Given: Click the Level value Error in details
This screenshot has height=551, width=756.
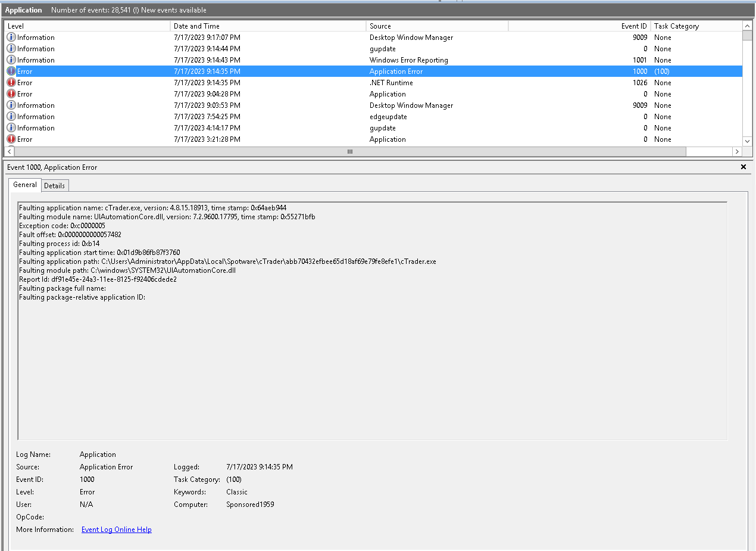Looking at the screenshot, I should [x=87, y=492].
